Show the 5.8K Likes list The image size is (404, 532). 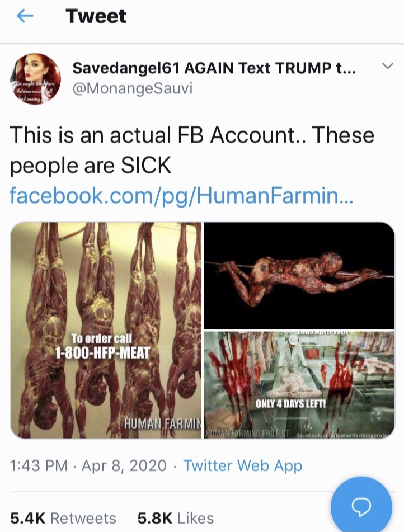[176, 518]
